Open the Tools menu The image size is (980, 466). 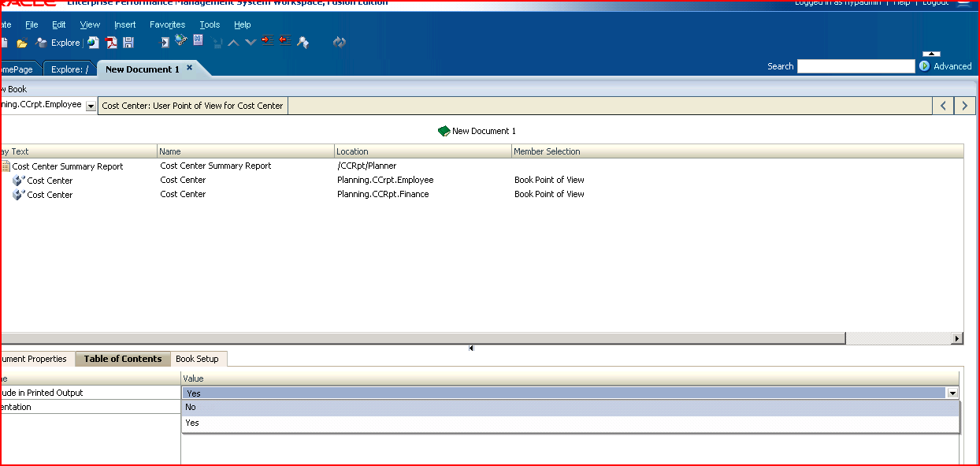(210, 24)
